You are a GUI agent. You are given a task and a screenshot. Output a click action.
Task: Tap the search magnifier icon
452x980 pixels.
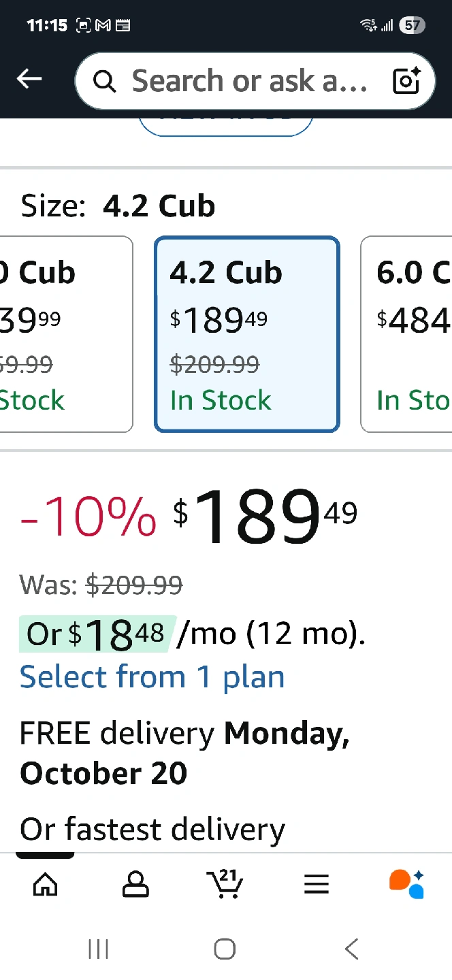coord(104,82)
